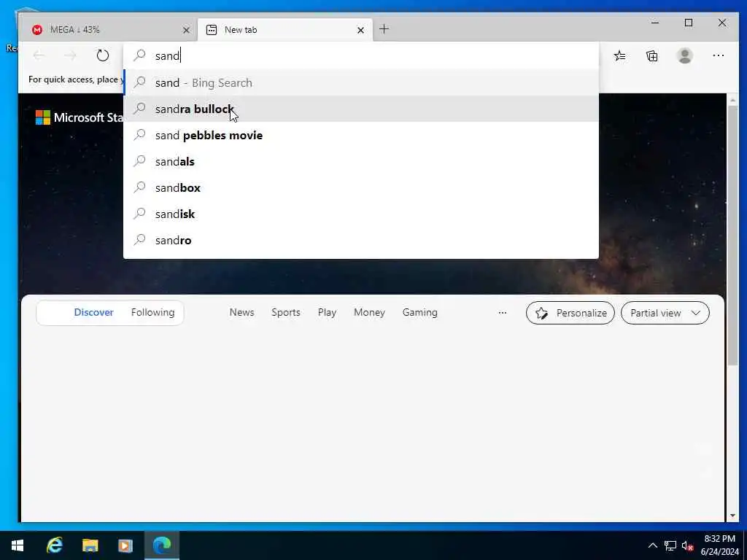Open the Favorites star icon
This screenshot has height=560, width=747.
(x=619, y=55)
